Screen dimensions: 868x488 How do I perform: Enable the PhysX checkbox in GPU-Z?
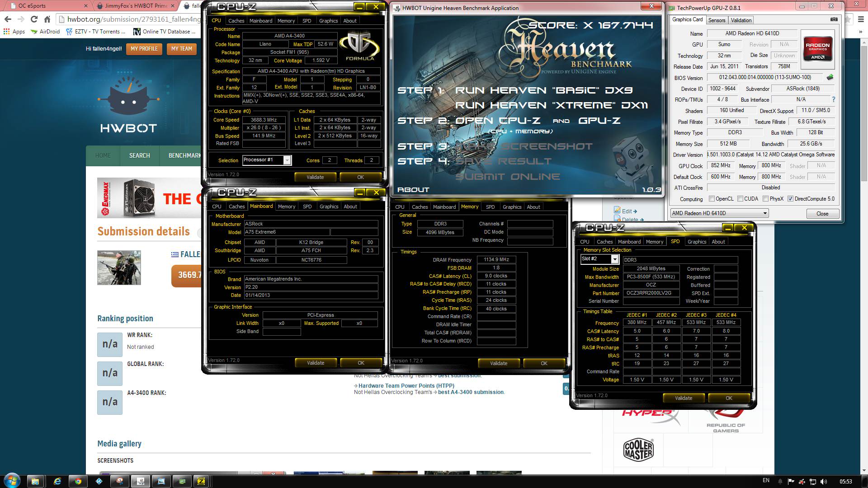point(765,199)
